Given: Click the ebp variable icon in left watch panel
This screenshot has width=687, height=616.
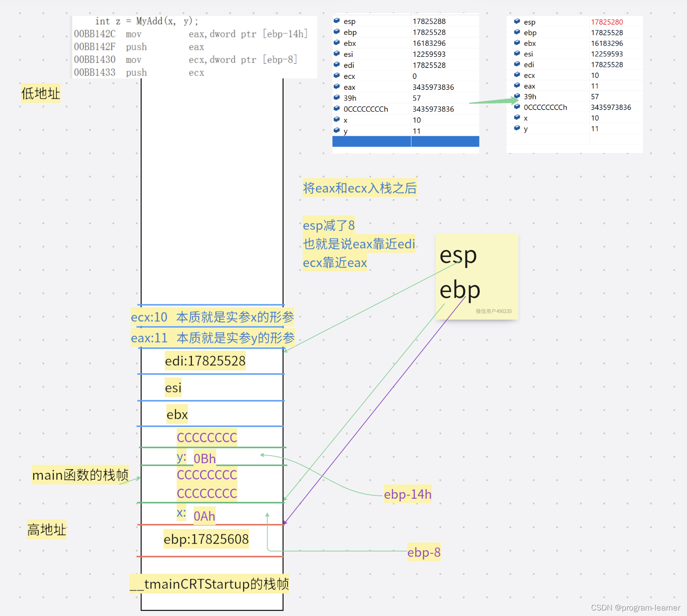Looking at the screenshot, I should pos(337,31).
